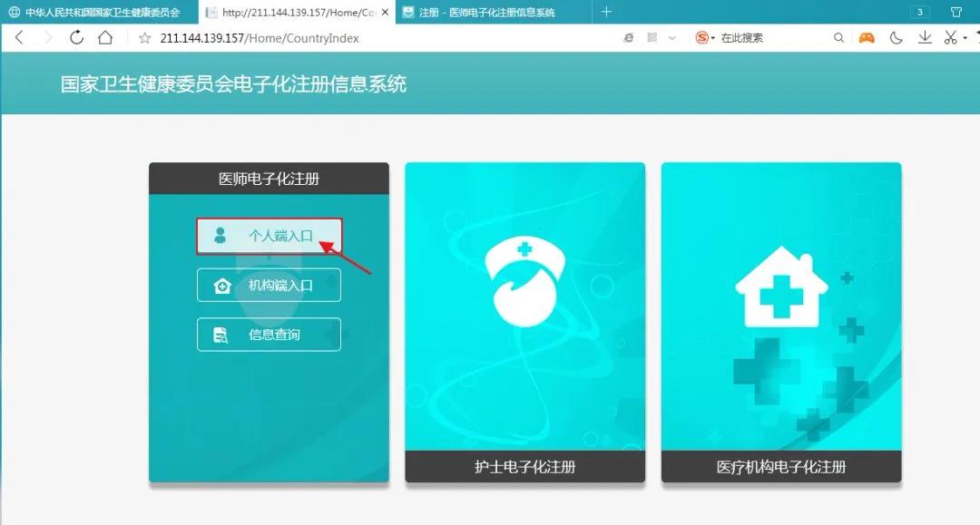
Task: Reload the page with the refresh icon
Action: (x=77, y=37)
